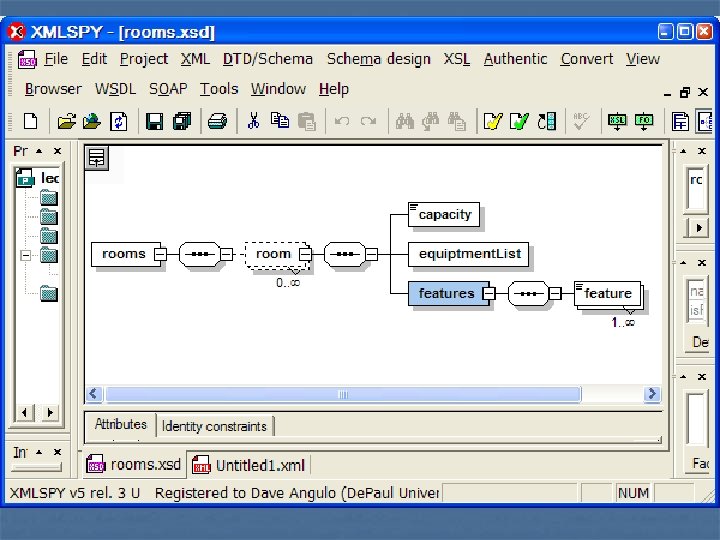This screenshot has width=720, height=540.
Task: Restore the inner document window
Action: (685, 93)
